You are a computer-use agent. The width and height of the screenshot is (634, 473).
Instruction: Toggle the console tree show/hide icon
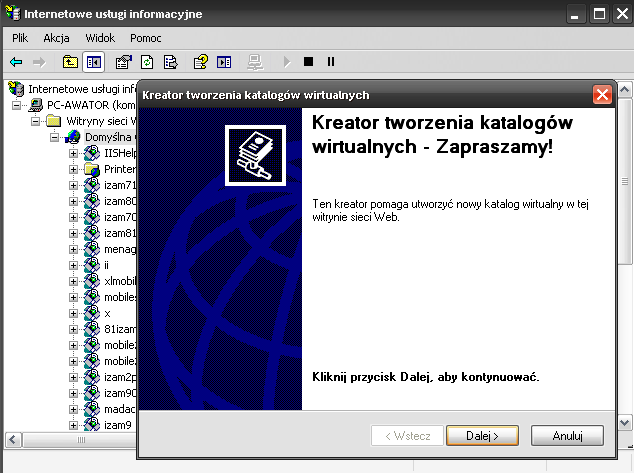93,62
